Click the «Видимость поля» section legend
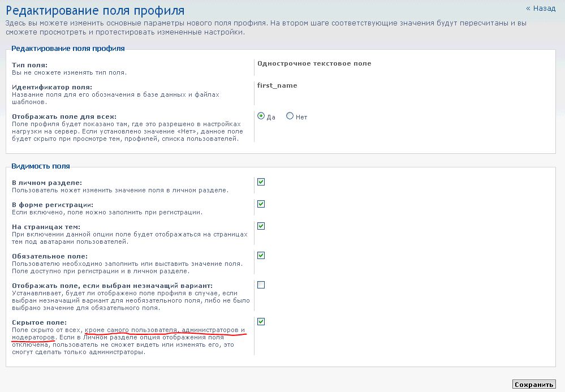This screenshot has width=565, height=392. click(41, 166)
